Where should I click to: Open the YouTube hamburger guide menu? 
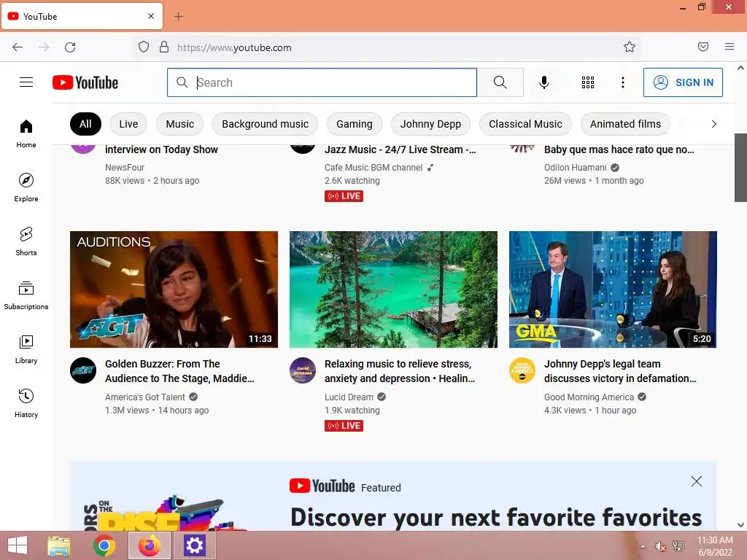coord(26,82)
